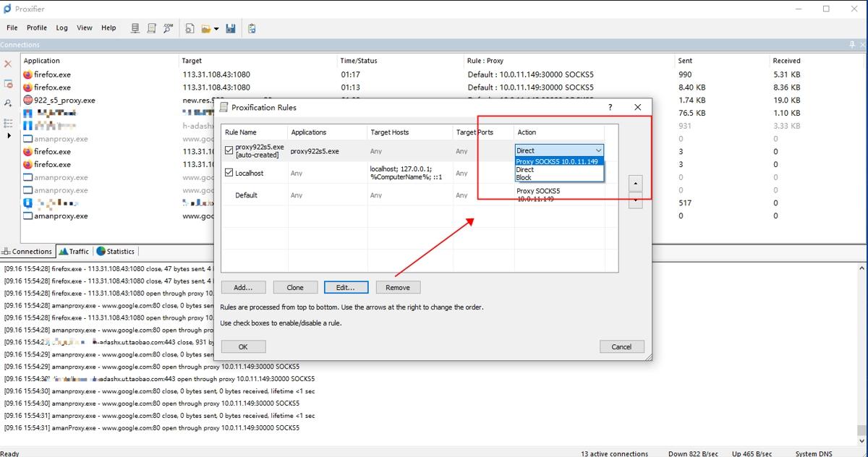Open Name Resolution settings icon
868x457 pixels.
click(x=168, y=28)
